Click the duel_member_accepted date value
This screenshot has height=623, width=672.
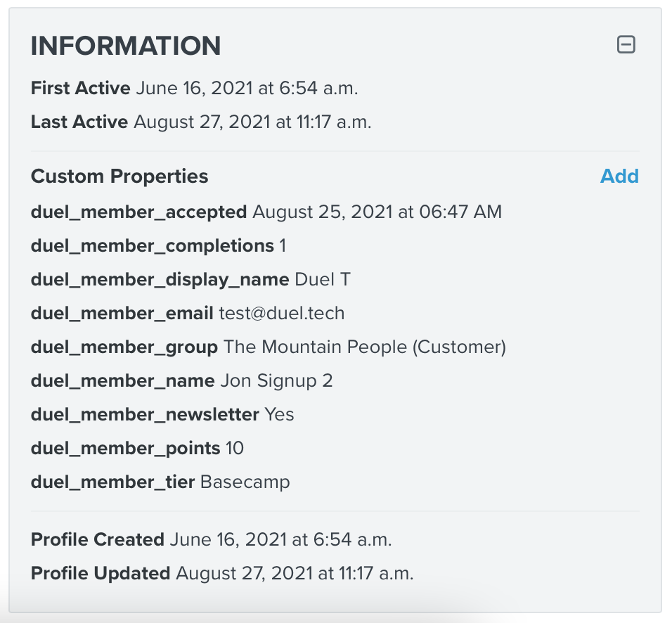(376, 212)
